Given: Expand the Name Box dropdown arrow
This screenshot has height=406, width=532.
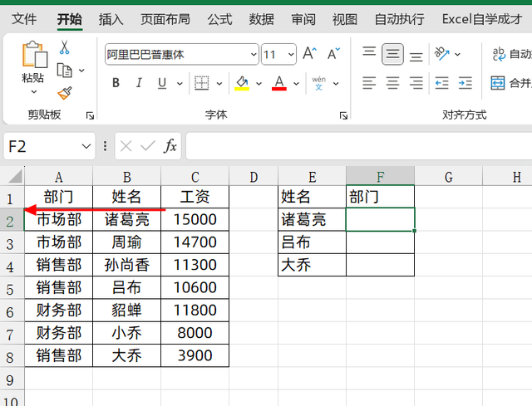Looking at the screenshot, I should coord(87,147).
